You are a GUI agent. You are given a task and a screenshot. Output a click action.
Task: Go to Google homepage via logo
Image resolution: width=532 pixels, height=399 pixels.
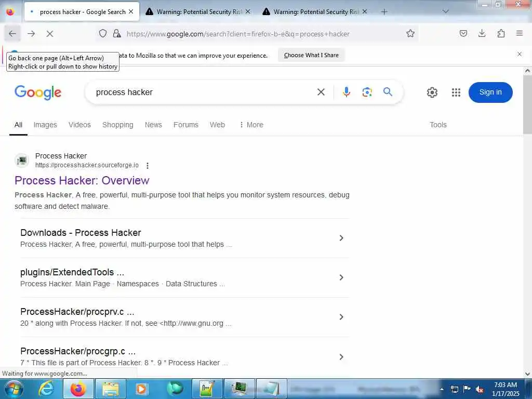38,92
